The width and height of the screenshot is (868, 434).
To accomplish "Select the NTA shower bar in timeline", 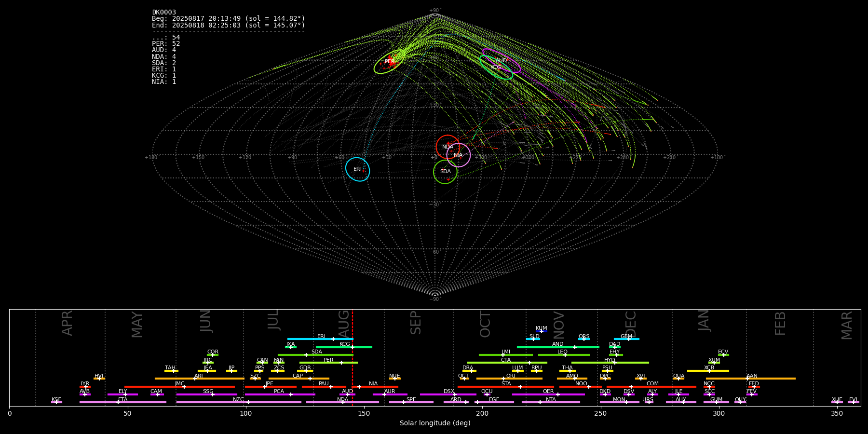I will click(551, 402).
